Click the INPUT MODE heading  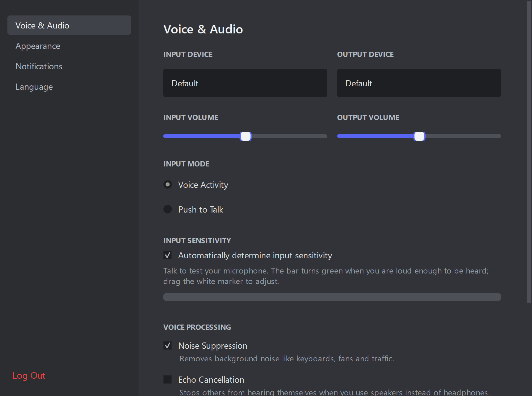(x=186, y=164)
